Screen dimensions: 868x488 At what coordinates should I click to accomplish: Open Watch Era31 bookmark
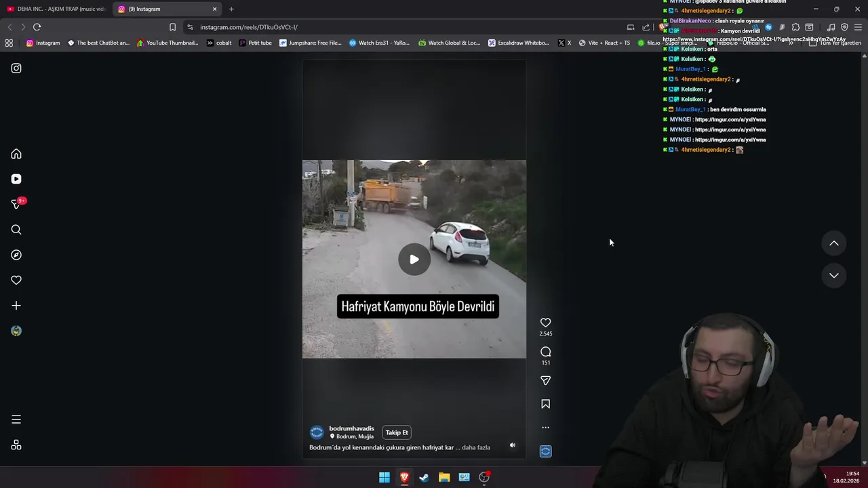[x=379, y=43]
